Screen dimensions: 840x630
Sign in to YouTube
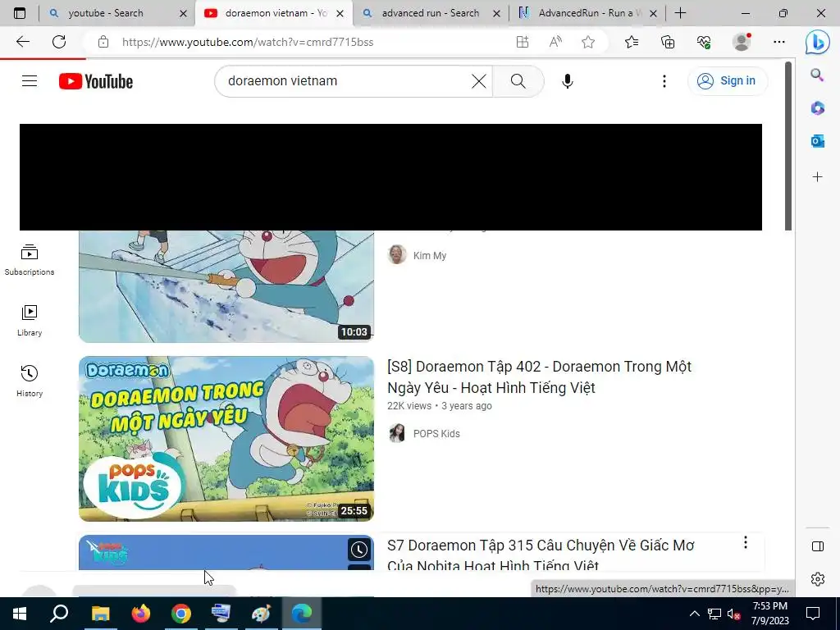click(x=727, y=81)
